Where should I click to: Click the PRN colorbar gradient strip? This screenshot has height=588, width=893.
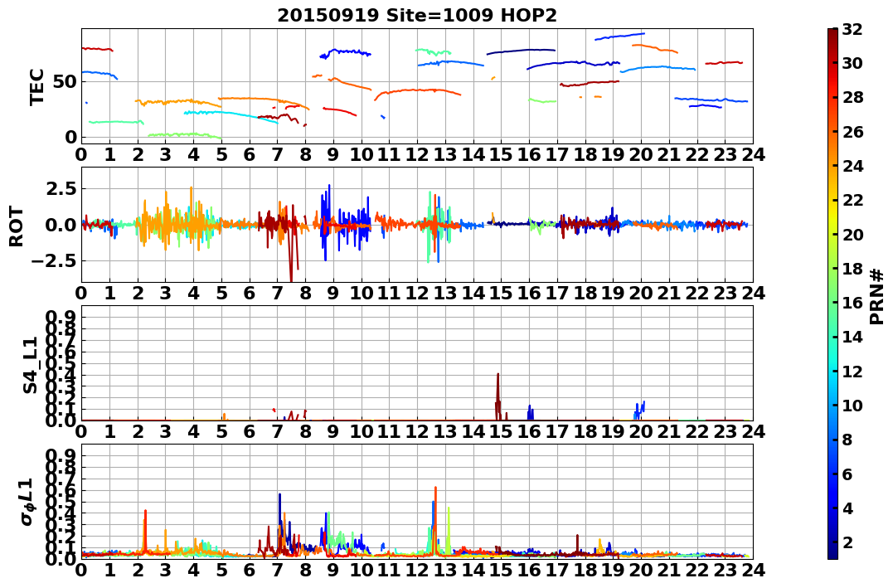[x=832, y=294]
